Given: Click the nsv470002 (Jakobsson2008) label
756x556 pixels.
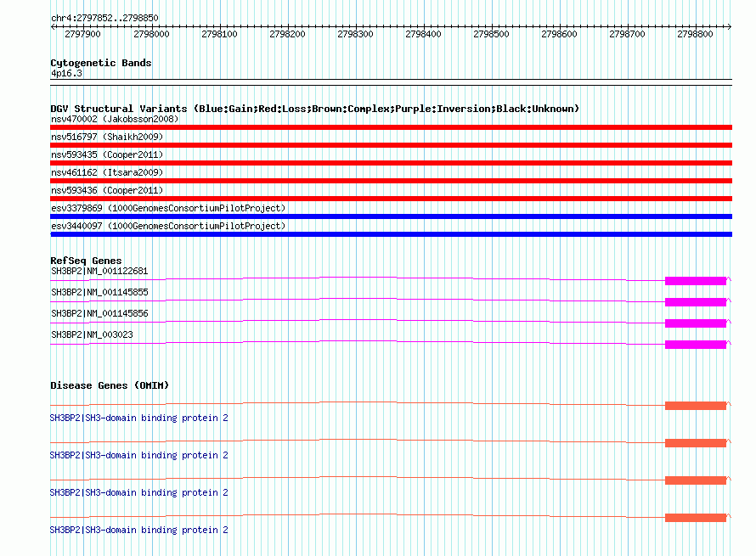Looking at the screenshot, I should (x=115, y=119).
